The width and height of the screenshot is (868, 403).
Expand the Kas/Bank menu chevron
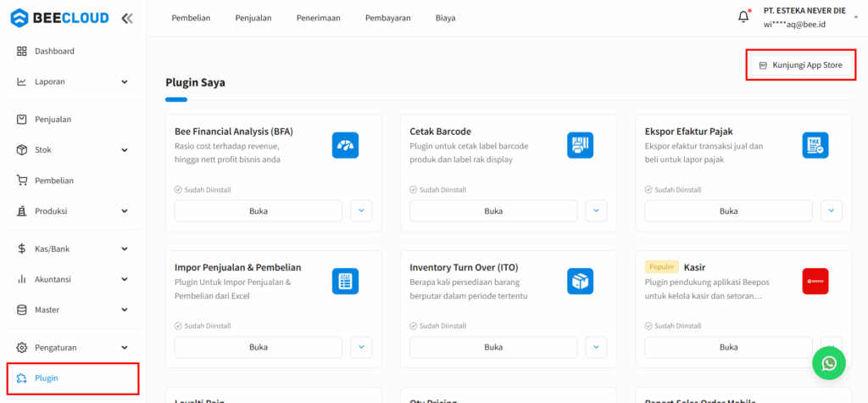(124, 249)
